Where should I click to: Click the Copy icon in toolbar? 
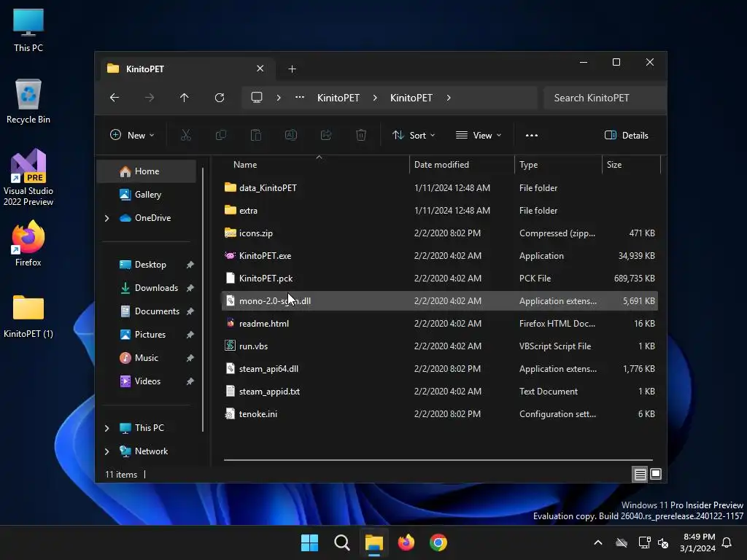pos(220,135)
